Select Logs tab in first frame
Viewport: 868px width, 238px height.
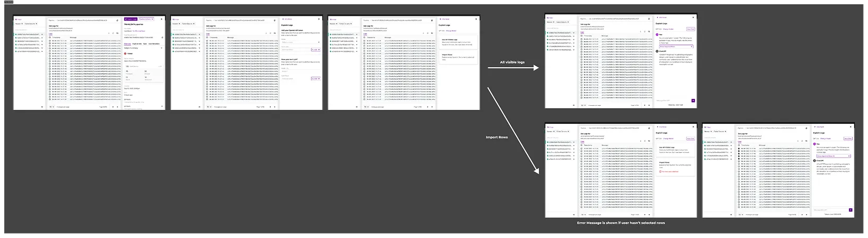click(50, 33)
